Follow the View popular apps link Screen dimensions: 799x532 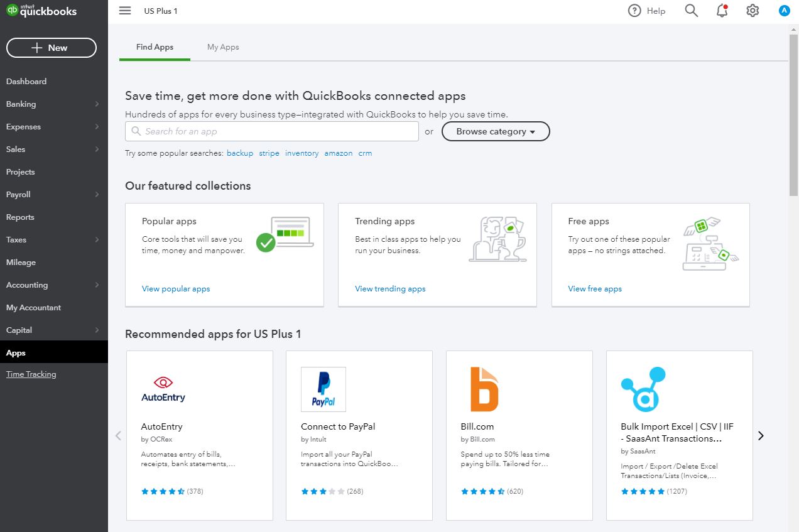[176, 289]
